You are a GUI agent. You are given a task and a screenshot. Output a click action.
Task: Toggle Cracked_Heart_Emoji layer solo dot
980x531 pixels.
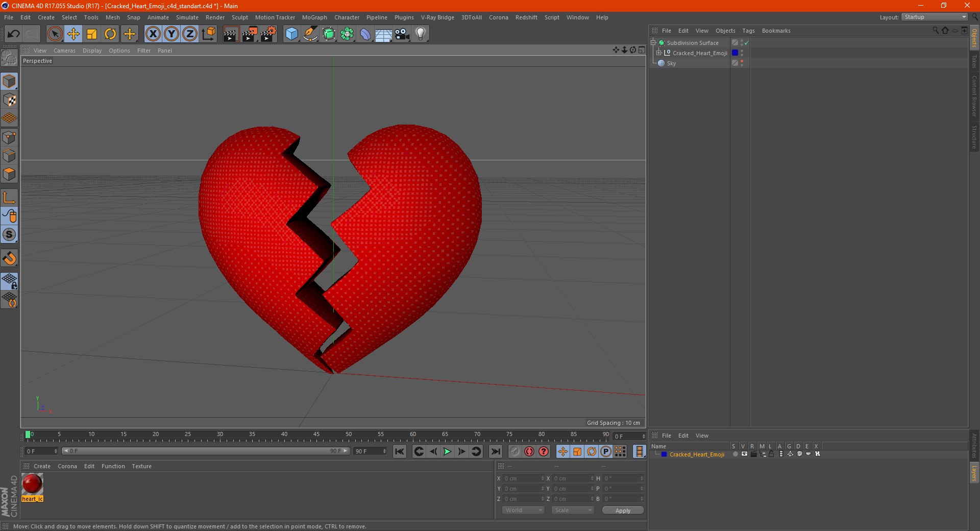pos(735,454)
